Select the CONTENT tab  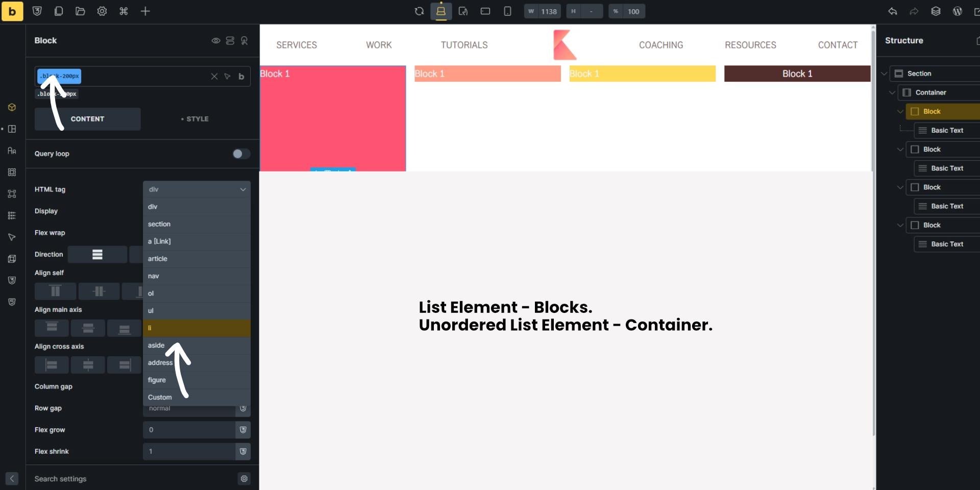coord(87,118)
